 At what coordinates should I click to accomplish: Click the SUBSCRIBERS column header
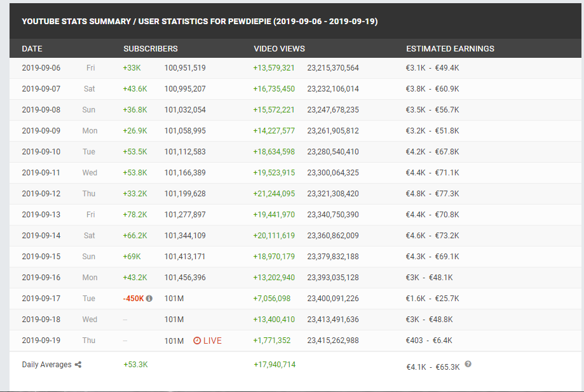tap(151, 49)
